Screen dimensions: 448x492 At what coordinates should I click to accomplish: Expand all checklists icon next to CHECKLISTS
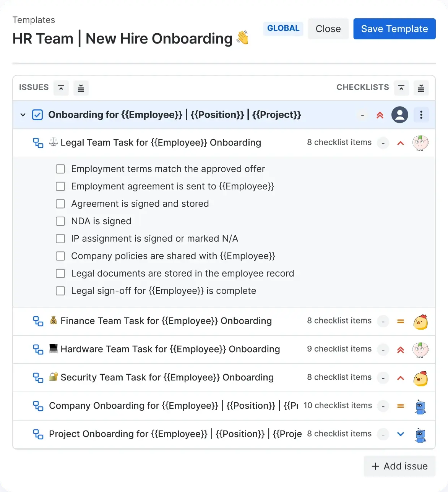(x=421, y=88)
